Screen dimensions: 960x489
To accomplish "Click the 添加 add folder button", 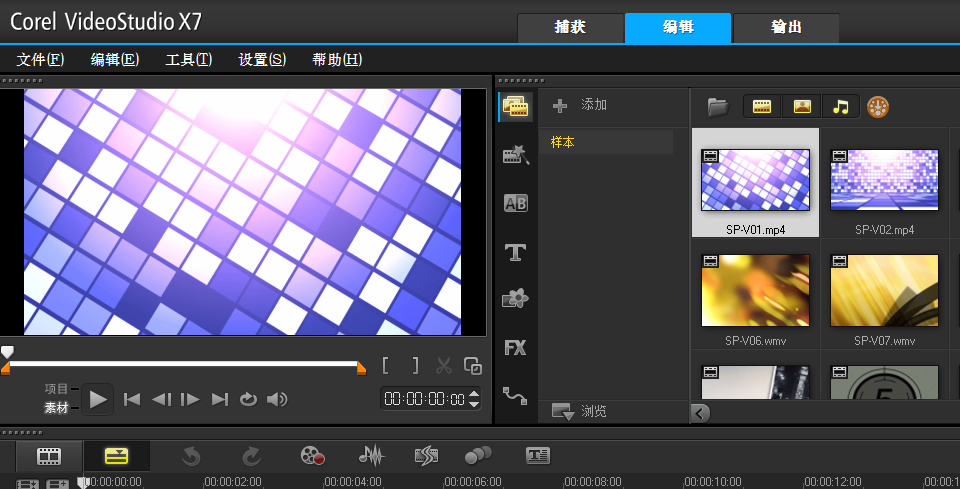I will click(579, 105).
